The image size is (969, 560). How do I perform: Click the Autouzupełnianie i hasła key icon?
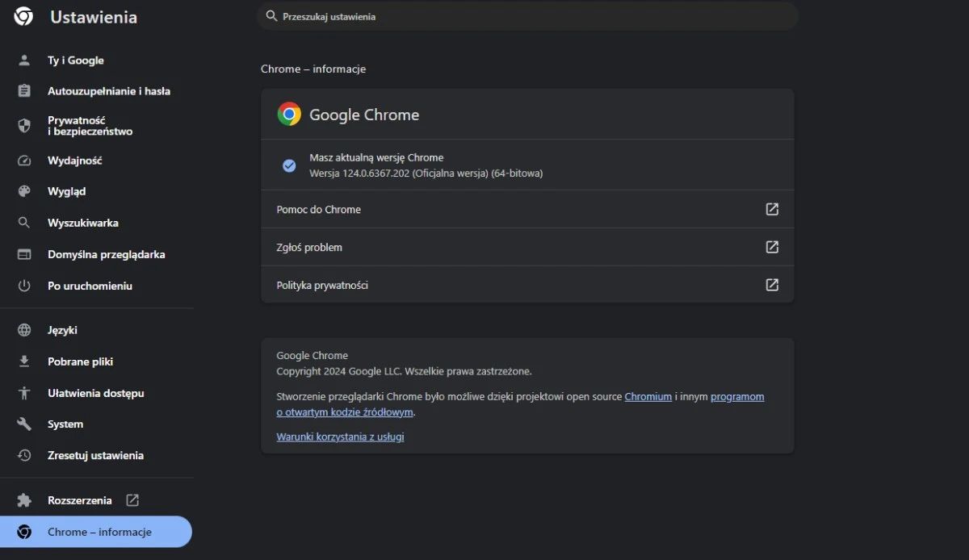(23, 91)
